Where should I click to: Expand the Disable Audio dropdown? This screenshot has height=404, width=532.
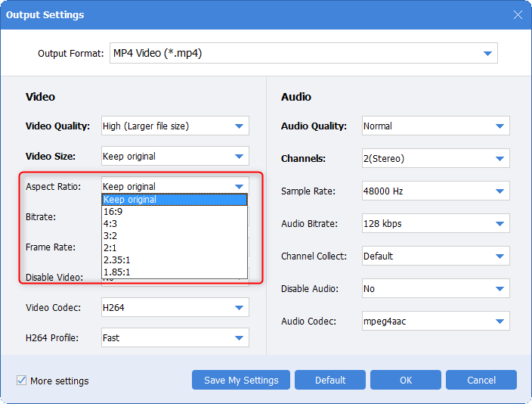(x=435, y=288)
